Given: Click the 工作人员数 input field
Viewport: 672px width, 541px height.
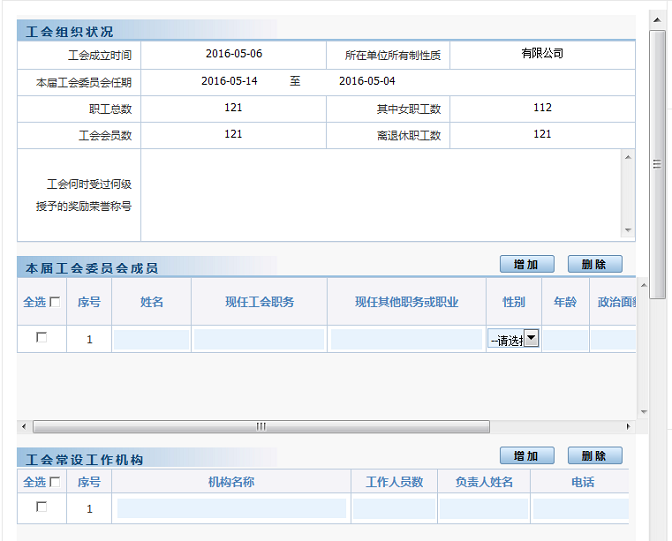Looking at the screenshot, I should point(394,508).
